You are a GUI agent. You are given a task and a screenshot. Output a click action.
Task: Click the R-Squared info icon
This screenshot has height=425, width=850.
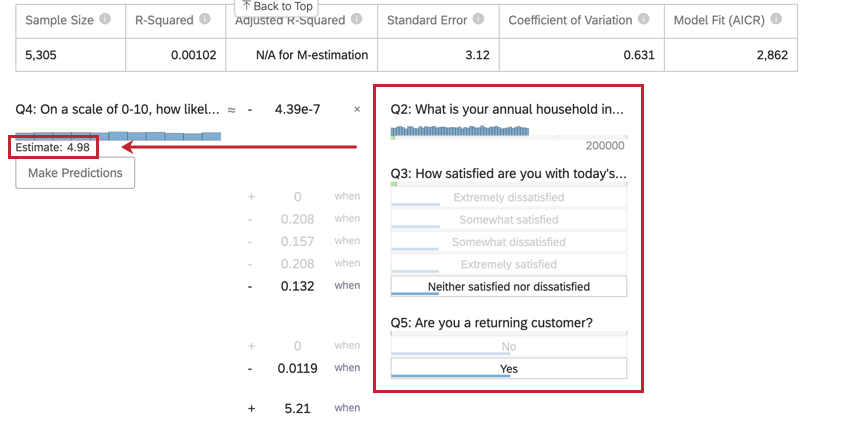tap(204, 20)
